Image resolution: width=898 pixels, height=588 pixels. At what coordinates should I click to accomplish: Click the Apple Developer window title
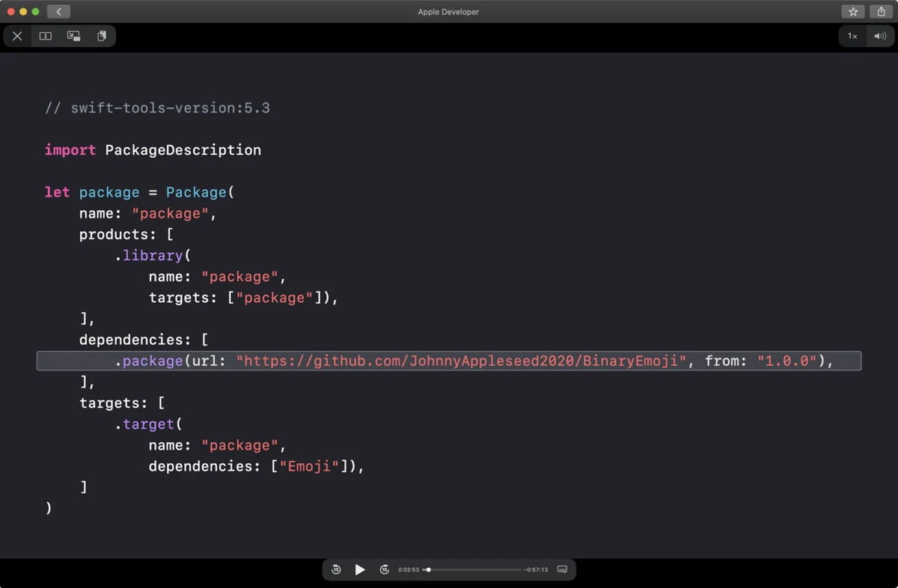448,11
